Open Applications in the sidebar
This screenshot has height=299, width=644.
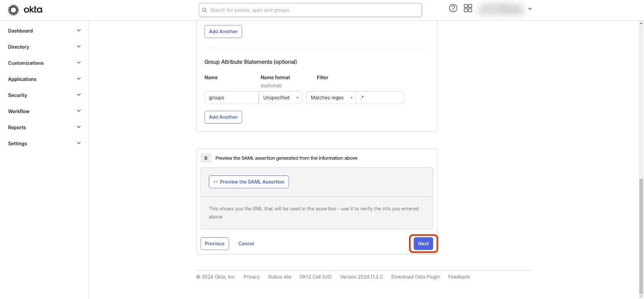click(x=22, y=79)
